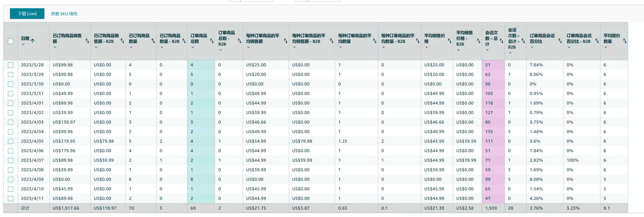Sort the 平均销售价格 column via arrows
Viewport: 644px width, 217px height.
(450, 41)
